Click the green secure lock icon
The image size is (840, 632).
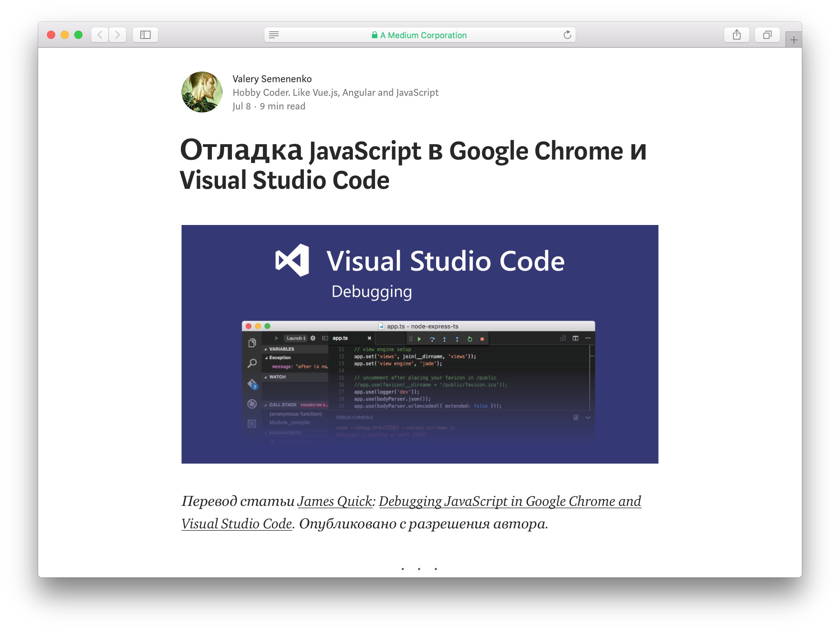(x=374, y=35)
